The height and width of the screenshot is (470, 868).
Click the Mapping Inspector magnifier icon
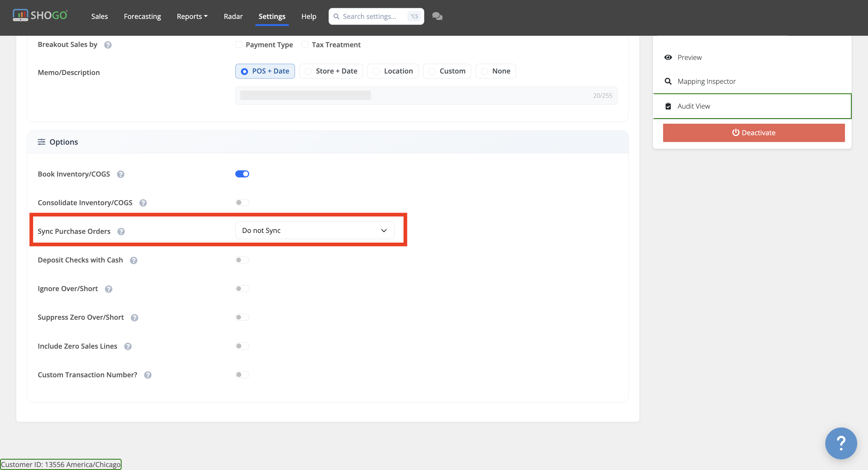(x=668, y=81)
